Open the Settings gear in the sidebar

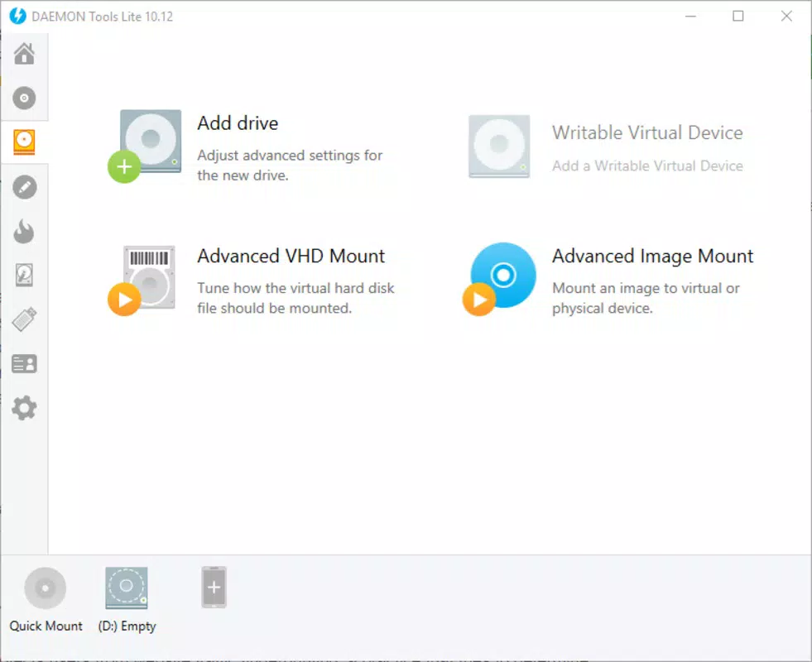(x=24, y=408)
